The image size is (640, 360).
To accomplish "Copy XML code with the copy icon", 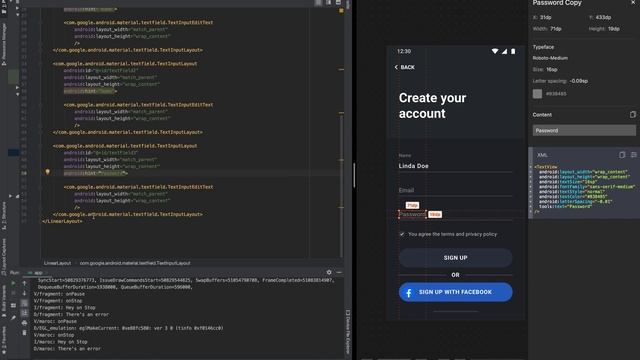I will pos(622,155).
